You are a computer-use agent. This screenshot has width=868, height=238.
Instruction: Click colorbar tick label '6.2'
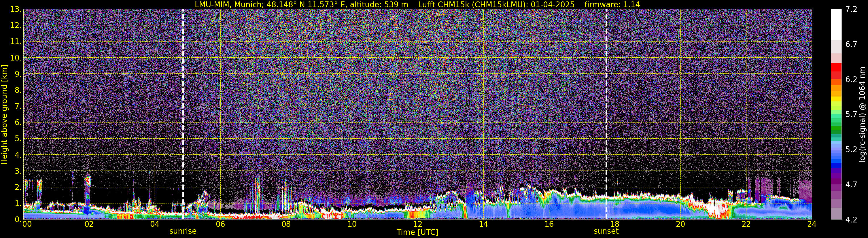pyautogui.click(x=851, y=80)
